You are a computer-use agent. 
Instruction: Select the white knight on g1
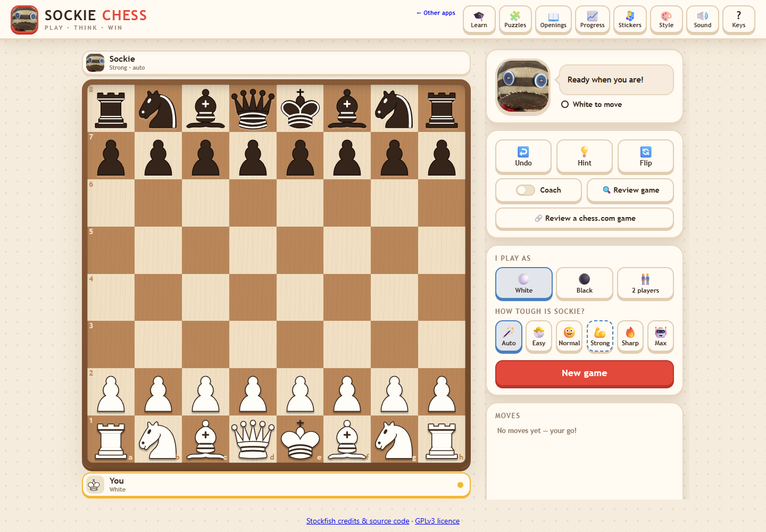(394, 440)
